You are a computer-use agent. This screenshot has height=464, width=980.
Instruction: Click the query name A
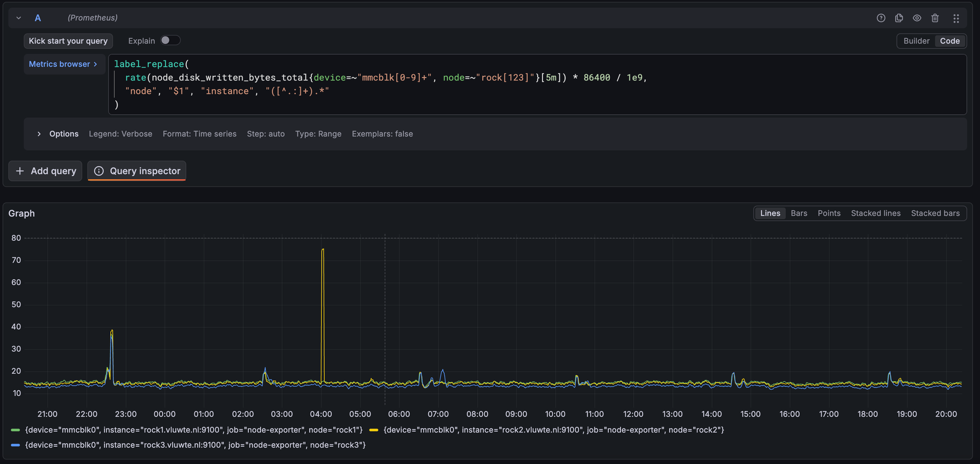38,18
